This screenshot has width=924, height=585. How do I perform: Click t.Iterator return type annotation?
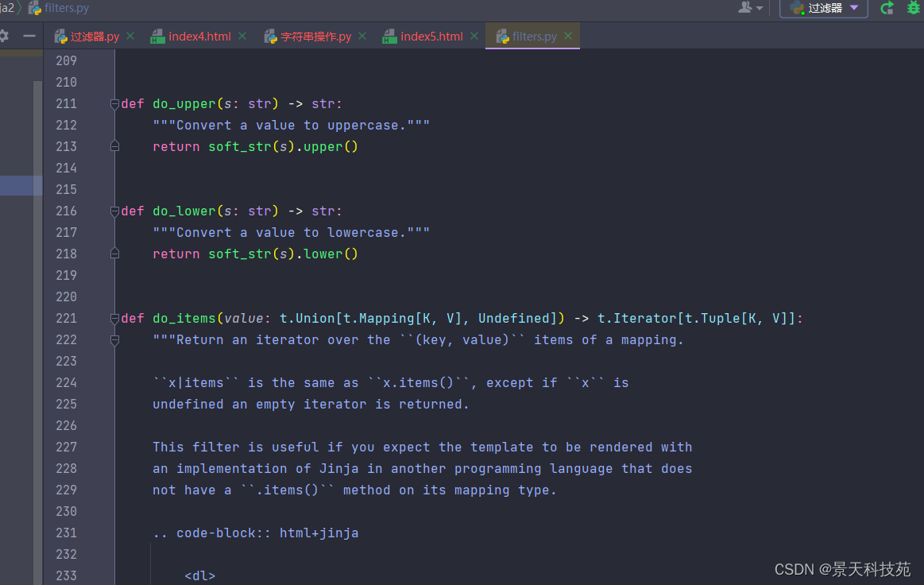click(637, 319)
